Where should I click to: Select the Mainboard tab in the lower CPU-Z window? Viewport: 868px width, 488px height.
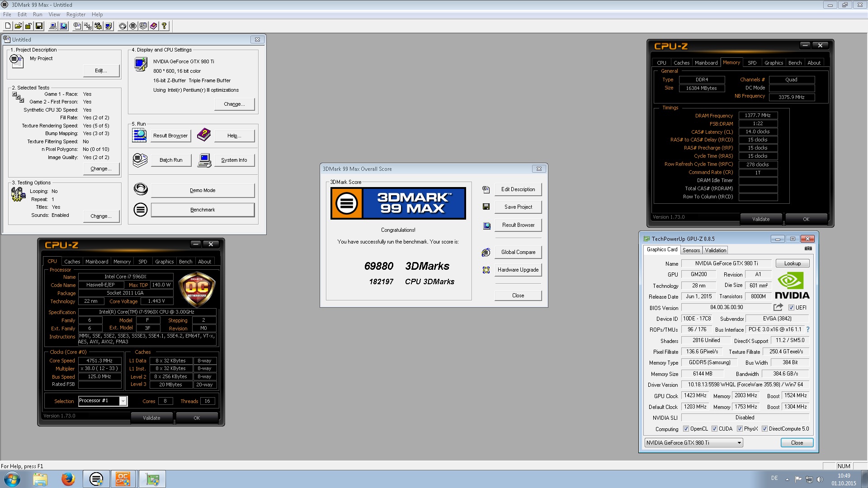pos(97,262)
